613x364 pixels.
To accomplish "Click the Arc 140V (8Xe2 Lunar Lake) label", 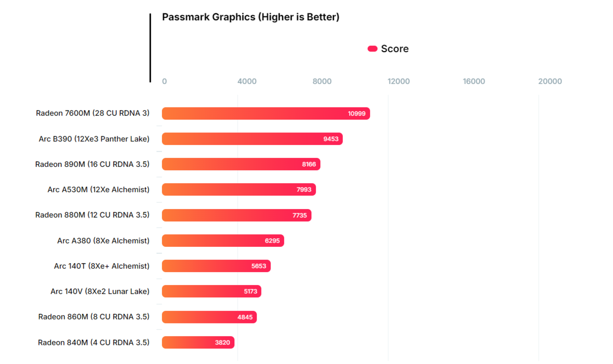I will tap(100, 291).
